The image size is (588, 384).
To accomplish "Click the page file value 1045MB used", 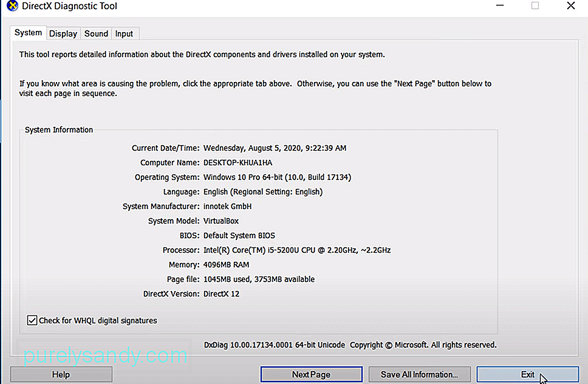I will click(227, 279).
